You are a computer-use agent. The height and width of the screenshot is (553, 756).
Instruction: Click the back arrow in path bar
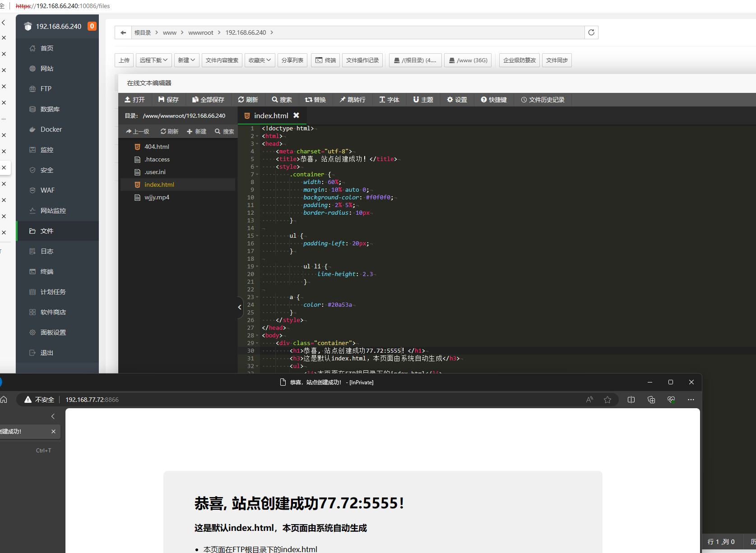point(123,32)
